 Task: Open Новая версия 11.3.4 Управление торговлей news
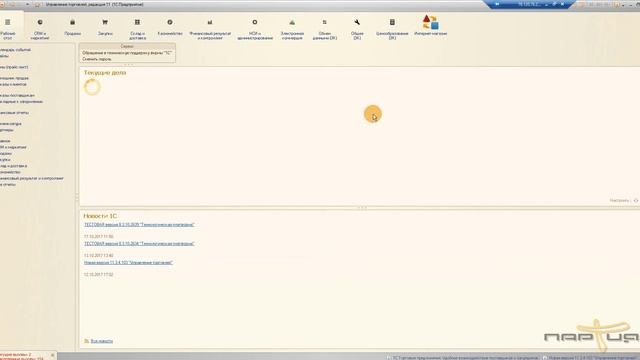pyautogui.click(x=128, y=263)
